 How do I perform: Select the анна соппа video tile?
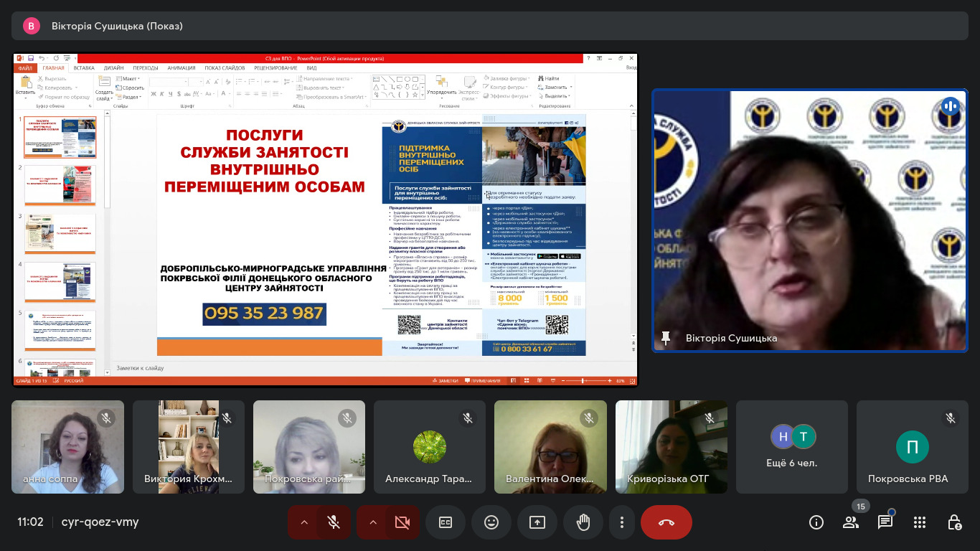67,446
